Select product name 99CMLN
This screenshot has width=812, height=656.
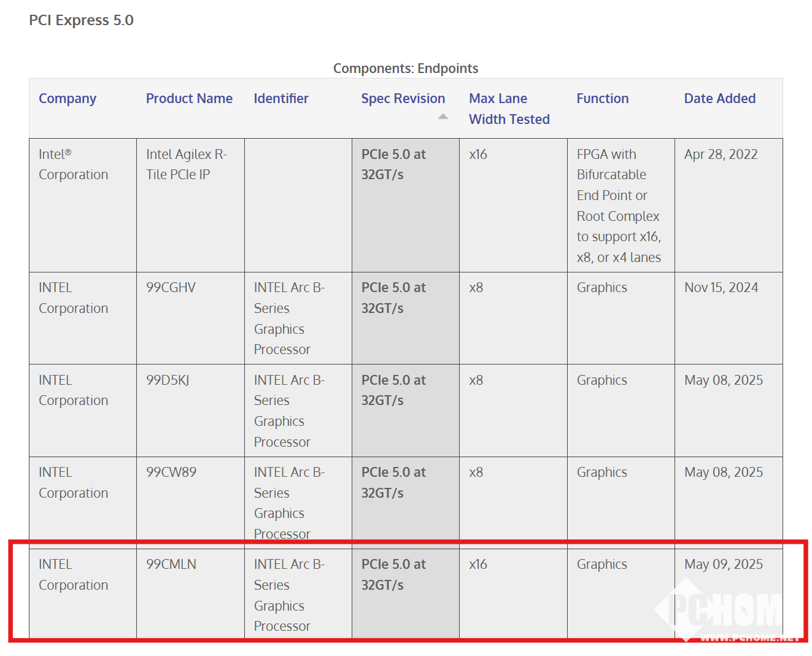pyautogui.click(x=171, y=565)
